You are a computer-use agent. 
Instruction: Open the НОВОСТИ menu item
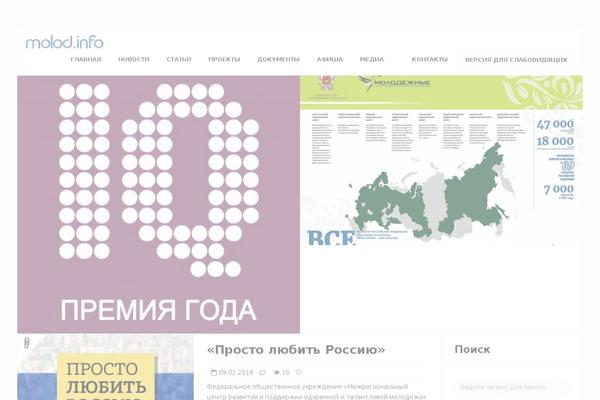[134, 59]
